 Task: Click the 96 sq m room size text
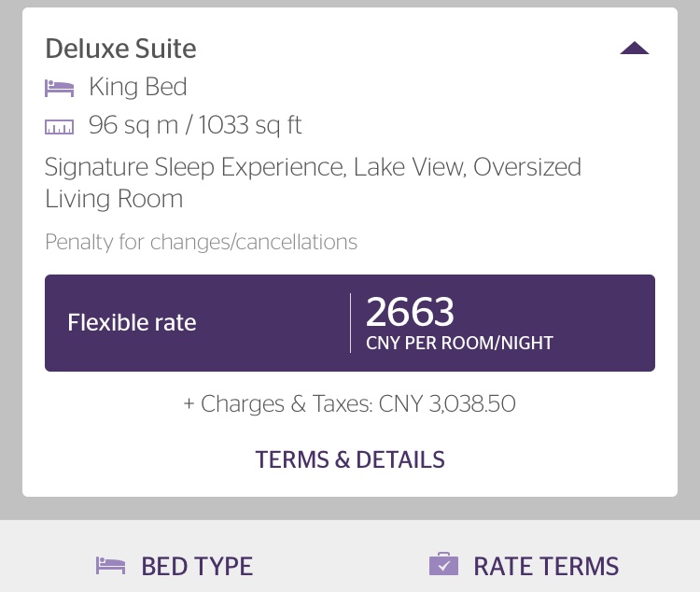[133, 125]
